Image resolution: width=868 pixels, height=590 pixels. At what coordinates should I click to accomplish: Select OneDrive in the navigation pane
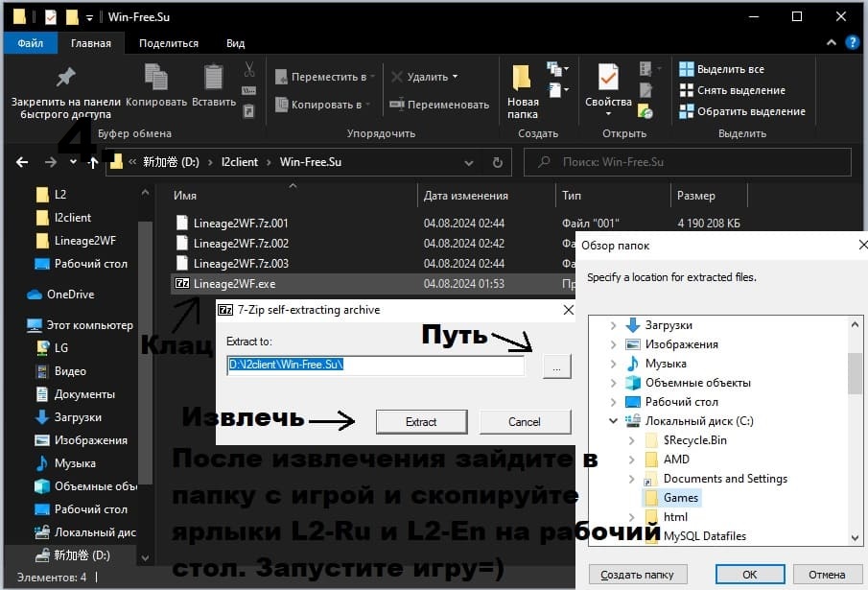click(70, 295)
